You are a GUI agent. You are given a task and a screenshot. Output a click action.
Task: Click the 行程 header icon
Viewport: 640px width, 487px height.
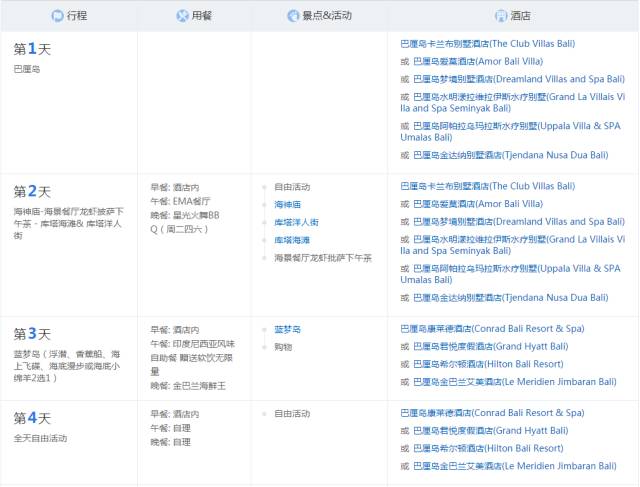(x=57, y=16)
